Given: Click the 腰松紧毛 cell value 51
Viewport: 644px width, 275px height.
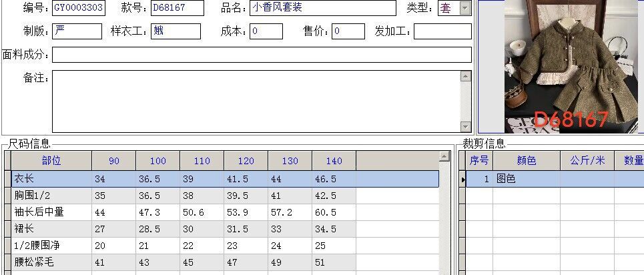Looking at the screenshot, I should coord(334,262).
